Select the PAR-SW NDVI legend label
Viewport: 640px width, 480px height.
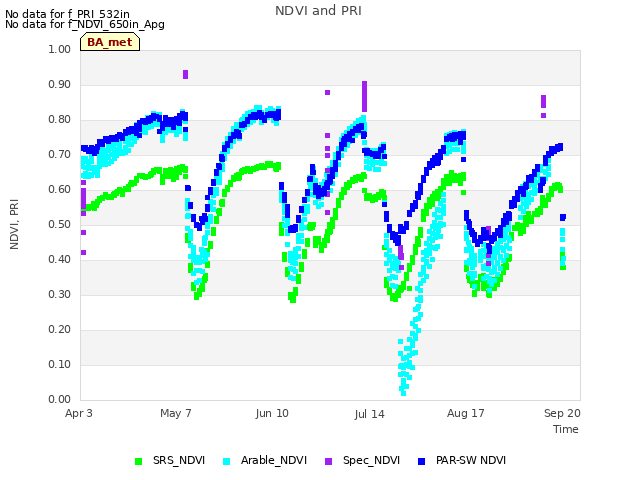471,460
